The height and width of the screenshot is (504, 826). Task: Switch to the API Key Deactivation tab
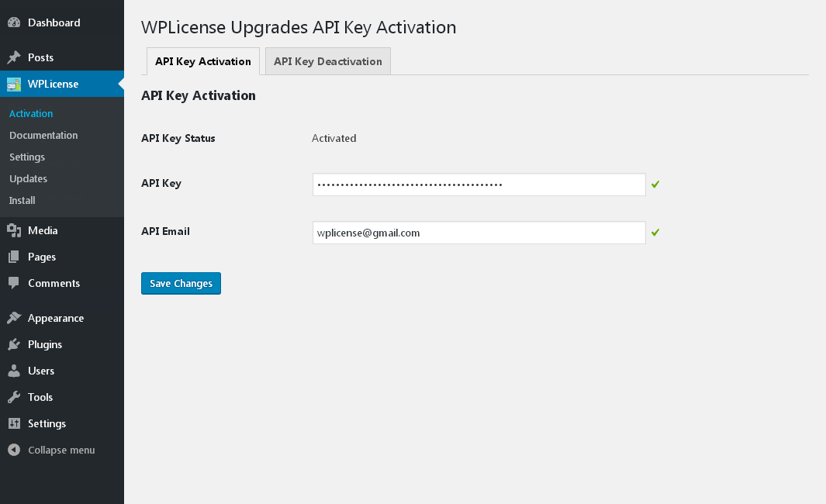[x=327, y=61]
